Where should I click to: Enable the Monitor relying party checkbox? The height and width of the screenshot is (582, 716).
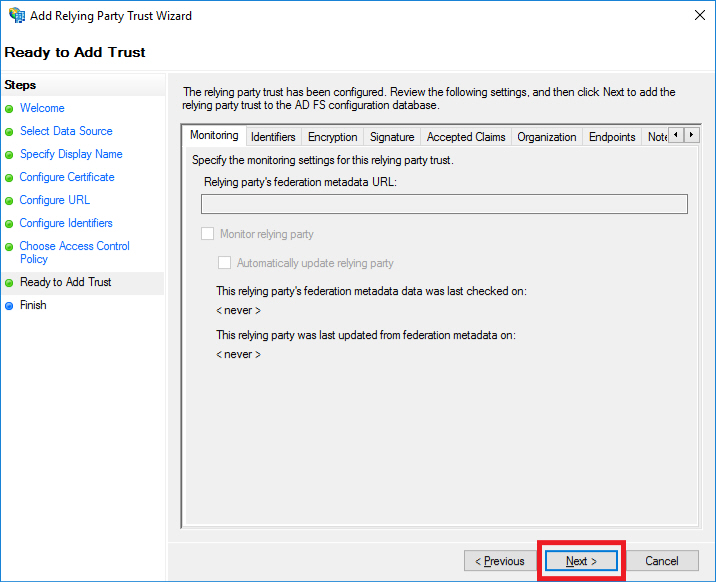coord(208,234)
